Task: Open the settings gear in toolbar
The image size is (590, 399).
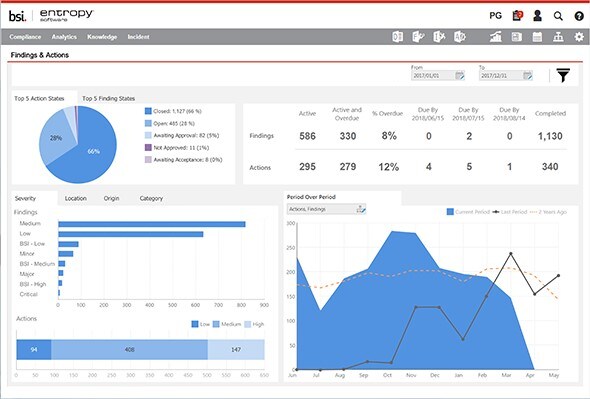Action: pos(579,37)
